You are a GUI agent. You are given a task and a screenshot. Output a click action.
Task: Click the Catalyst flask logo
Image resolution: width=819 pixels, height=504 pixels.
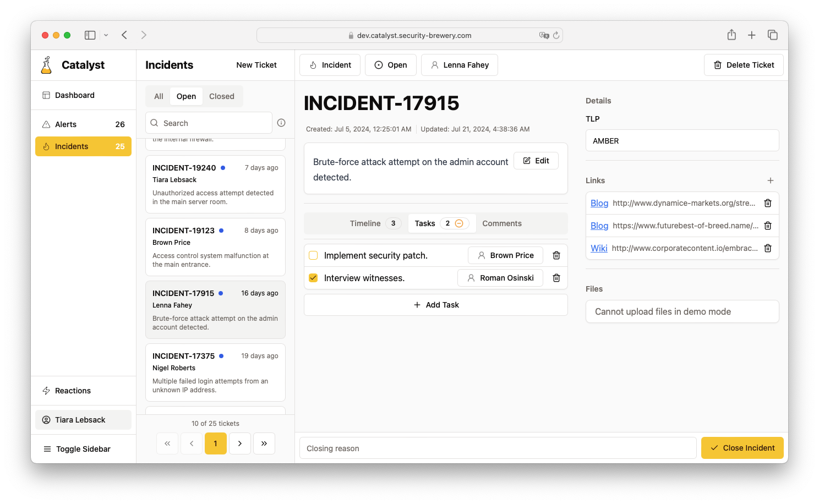tap(46, 64)
